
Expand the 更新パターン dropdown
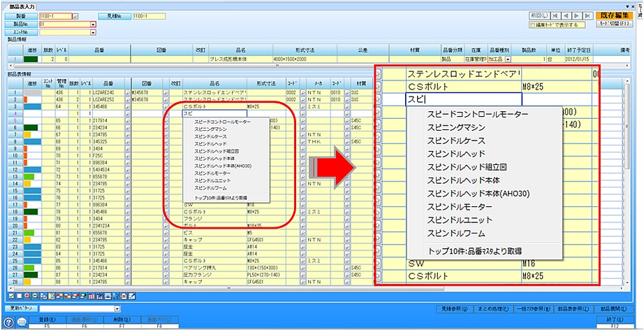coord(117,308)
